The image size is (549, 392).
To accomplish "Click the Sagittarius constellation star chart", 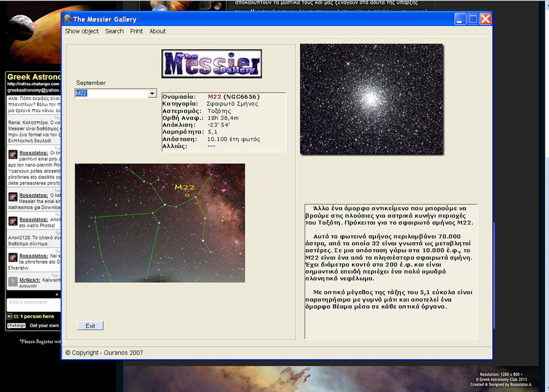I will tap(160, 222).
